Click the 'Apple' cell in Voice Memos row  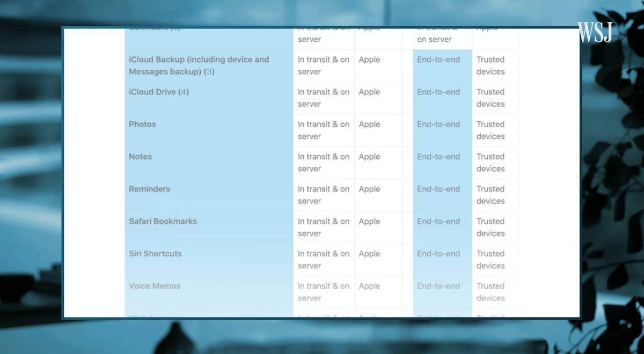click(x=369, y=286)
